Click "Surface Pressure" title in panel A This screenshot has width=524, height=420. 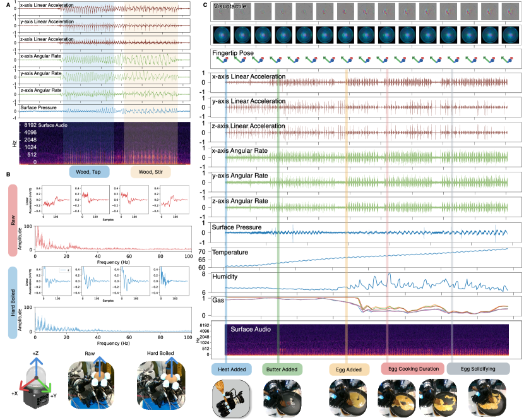(x=39, y=107)
